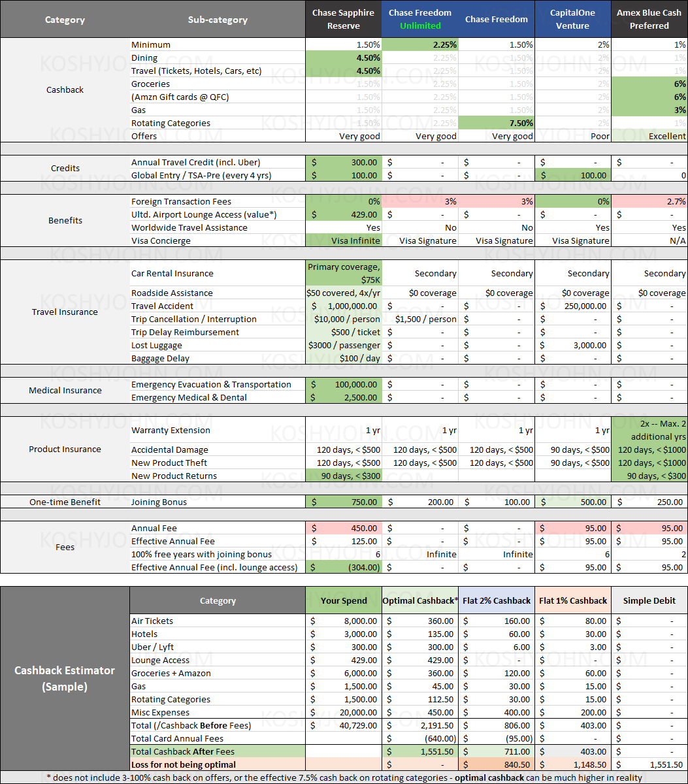The height and width of the screenshot is (784, 688).
Task: Select the 'Flat 2% Cashback' header cell
Action: coord(496,600)
